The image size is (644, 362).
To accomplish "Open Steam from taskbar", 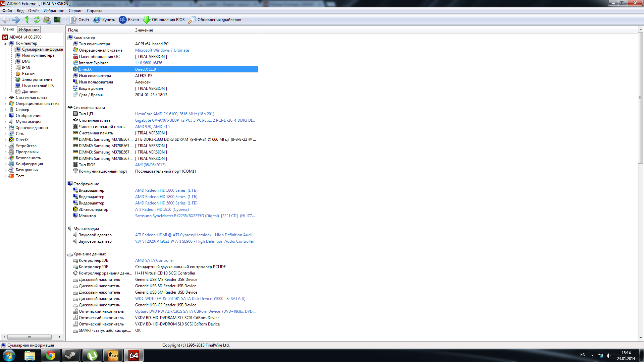I will pos(71,355).
